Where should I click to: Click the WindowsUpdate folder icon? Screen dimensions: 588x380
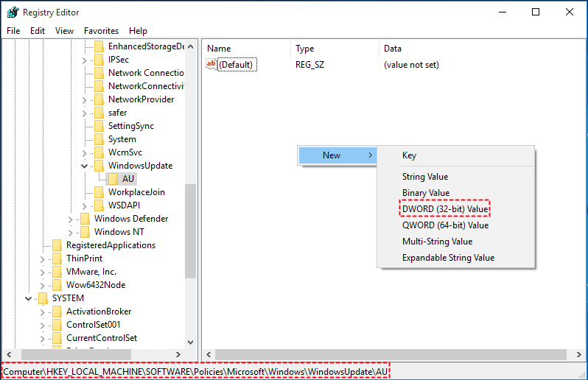click(x=99, y=166)
